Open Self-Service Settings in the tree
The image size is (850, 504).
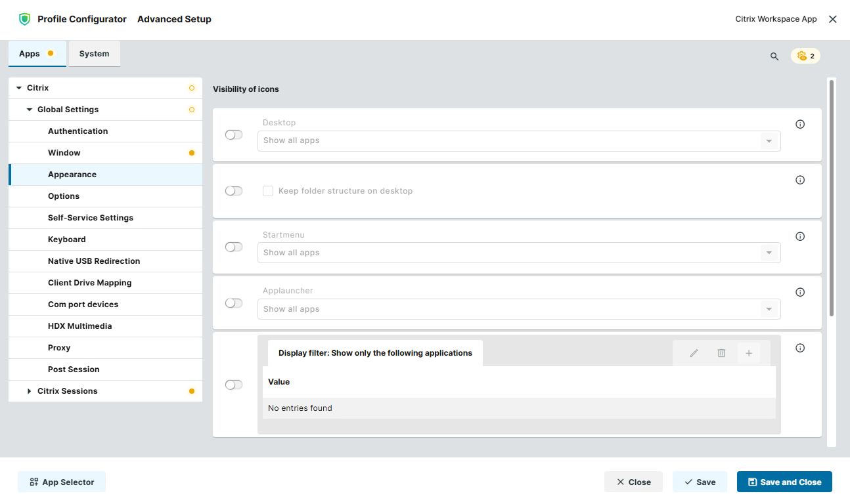(x=105, y=218)
